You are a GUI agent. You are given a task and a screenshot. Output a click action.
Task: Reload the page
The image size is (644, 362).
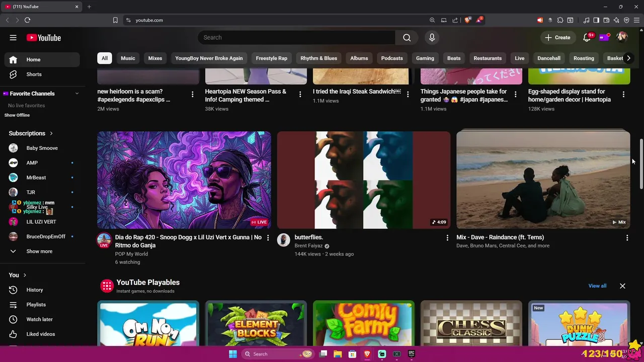pos(27,20)
